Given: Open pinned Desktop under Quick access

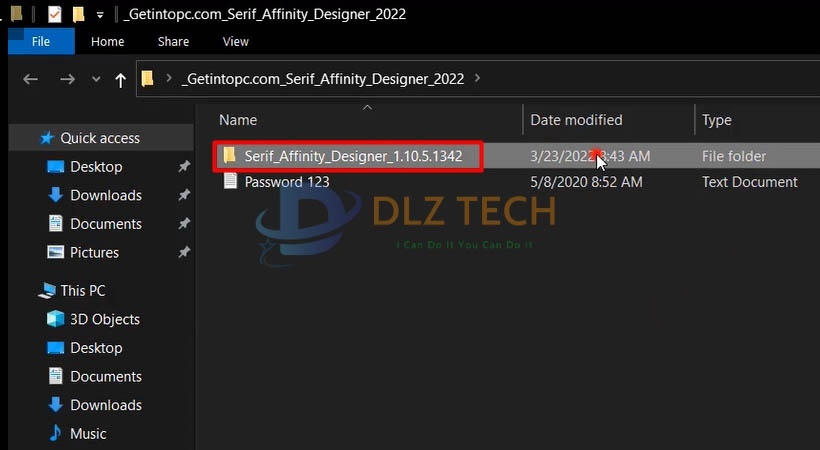Looking at the screenshot, I should (96, 167).
